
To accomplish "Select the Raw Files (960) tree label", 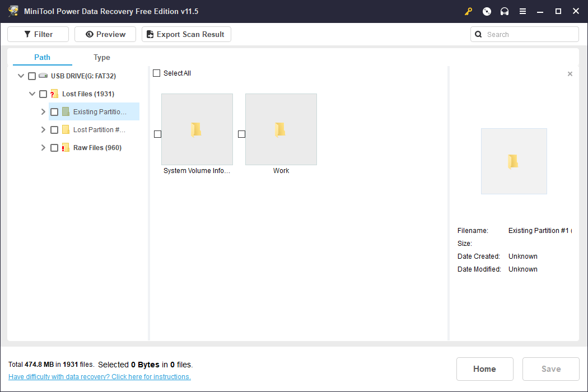I will point(97,148).
